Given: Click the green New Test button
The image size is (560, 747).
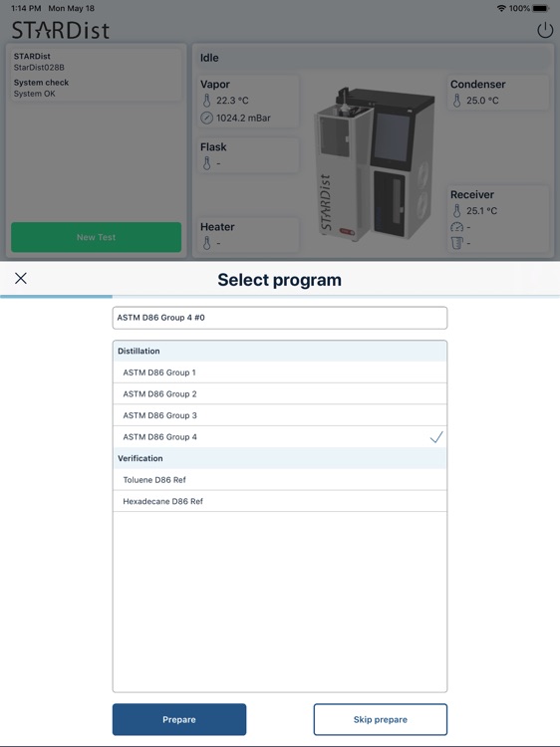Looking at the screenshot, I should (97, 237).
